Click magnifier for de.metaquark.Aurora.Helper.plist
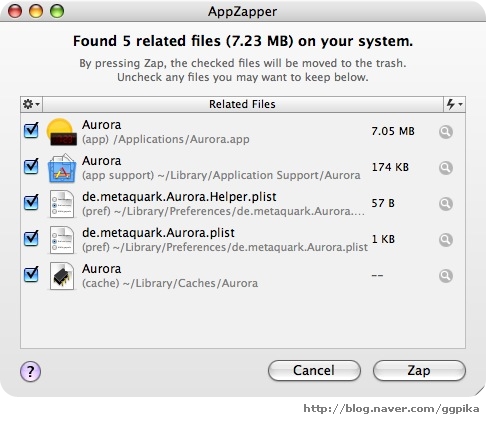 click(445, 204)
